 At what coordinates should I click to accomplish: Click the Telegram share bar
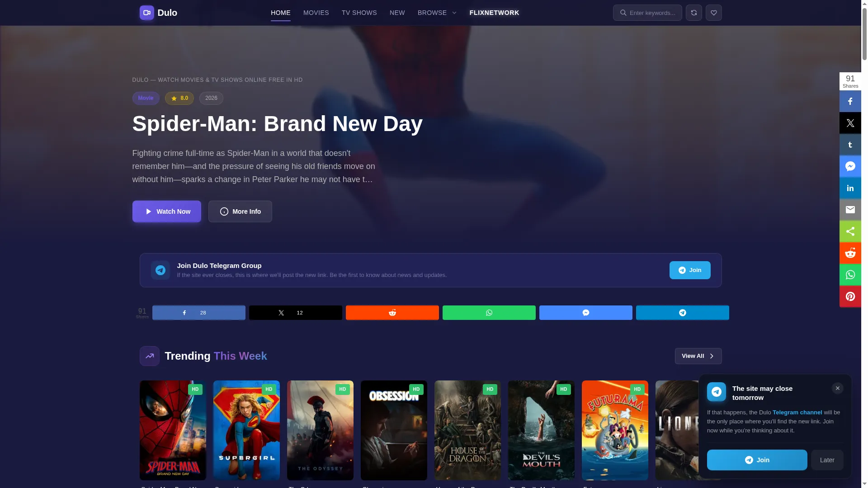coord(683,313)
